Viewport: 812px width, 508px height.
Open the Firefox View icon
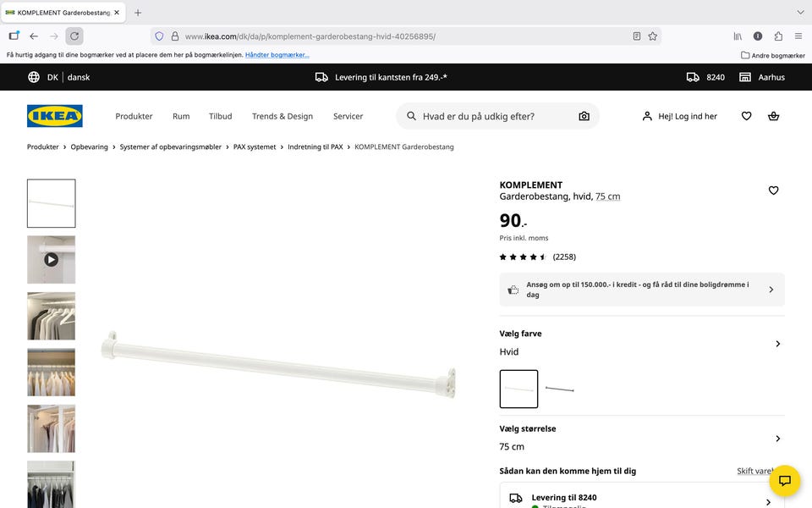(x=14, y=36)
